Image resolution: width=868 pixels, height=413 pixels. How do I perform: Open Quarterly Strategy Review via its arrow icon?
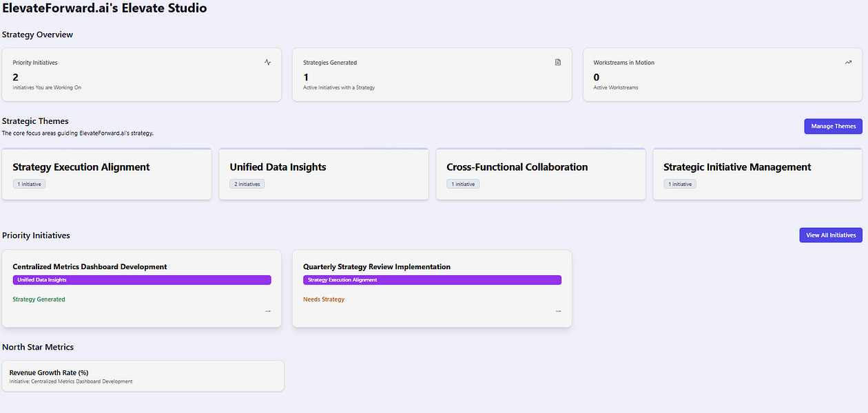[558, 311]
